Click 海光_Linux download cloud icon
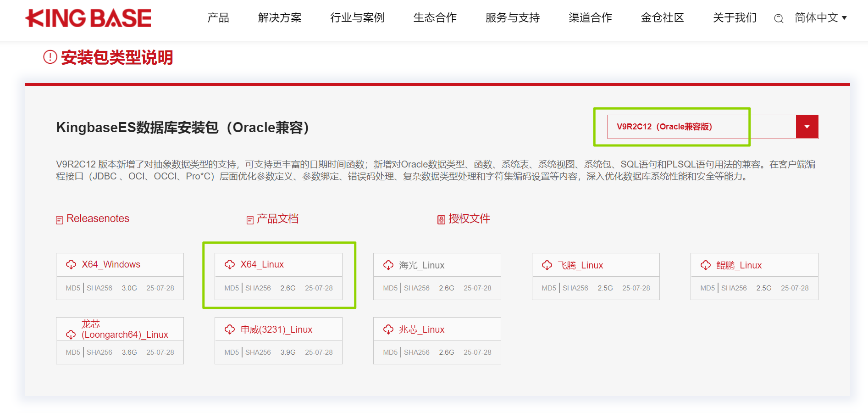This screenshot has width=868, height=413. pos(388,265)
